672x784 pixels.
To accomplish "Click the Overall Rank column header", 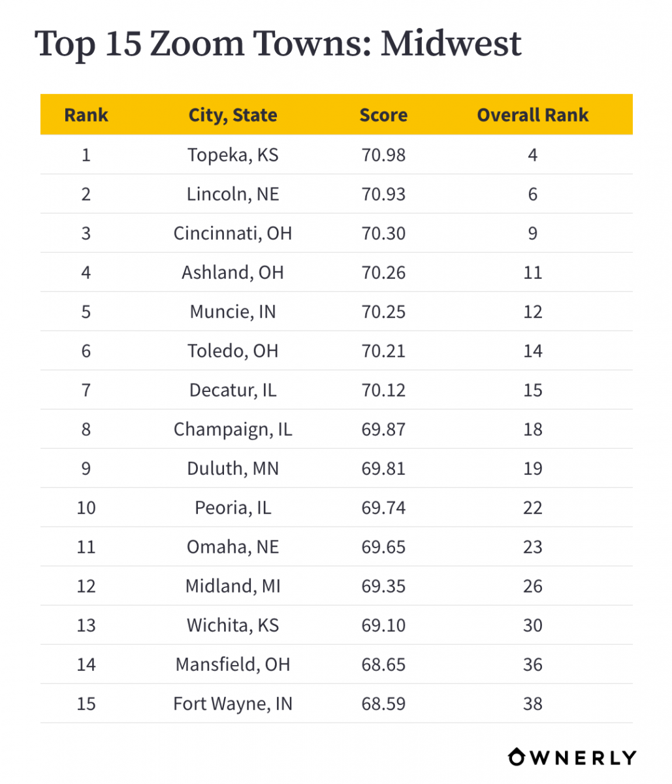I will (533, 115).
